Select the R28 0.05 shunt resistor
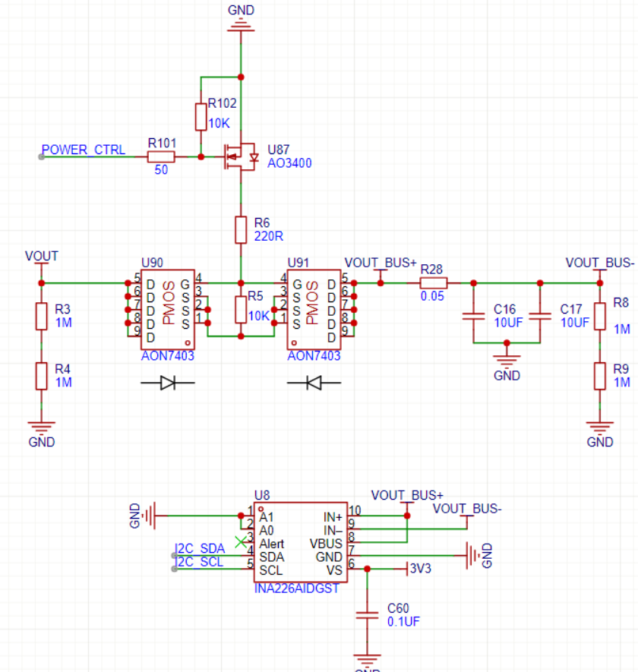 point(434,283)
